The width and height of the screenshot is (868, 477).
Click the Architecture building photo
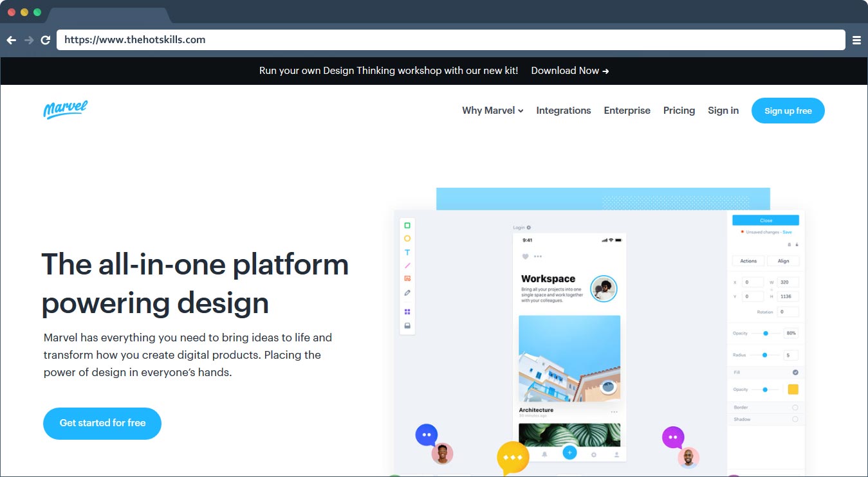pos(569,359)
